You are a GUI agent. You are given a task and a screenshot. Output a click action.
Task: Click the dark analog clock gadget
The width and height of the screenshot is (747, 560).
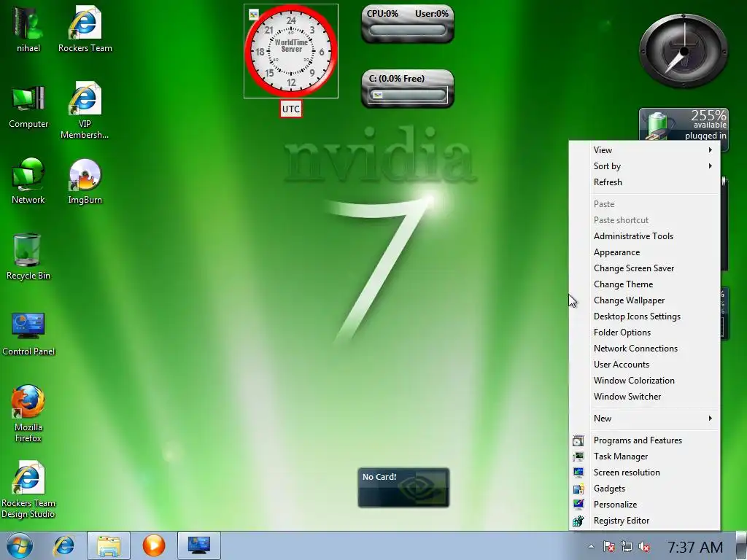(x=684, y=50)
